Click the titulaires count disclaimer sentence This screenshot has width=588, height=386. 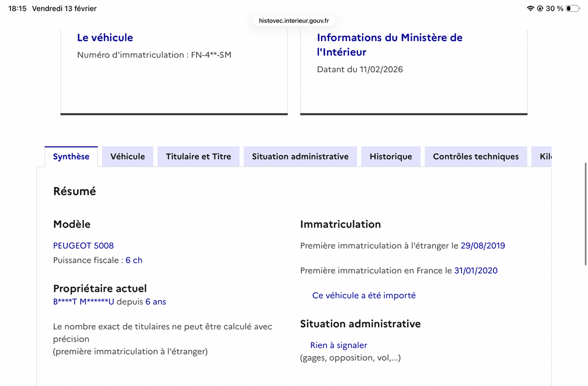click(163, 333)
